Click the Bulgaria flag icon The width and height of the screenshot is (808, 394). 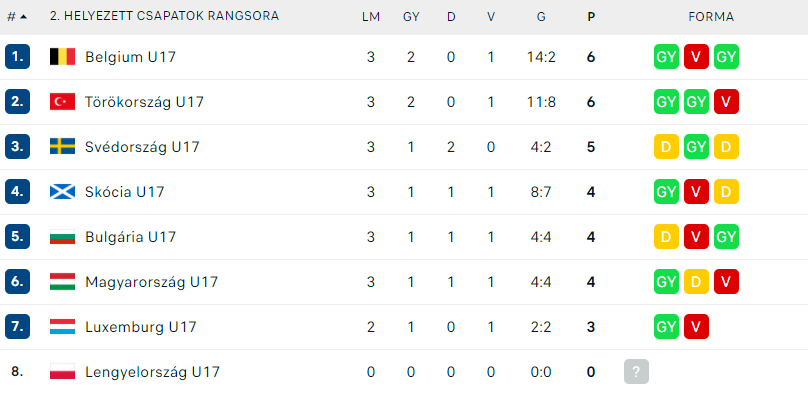(x=62, y=237)
